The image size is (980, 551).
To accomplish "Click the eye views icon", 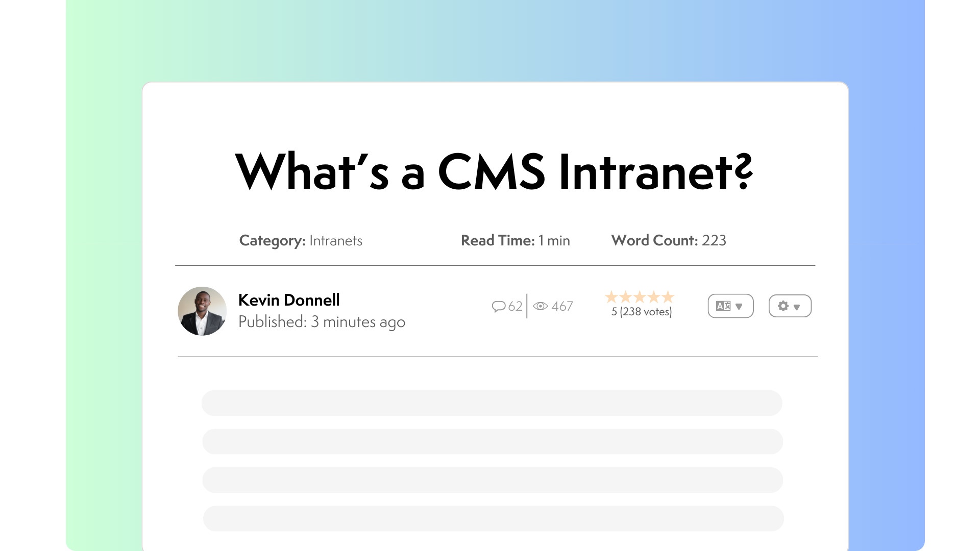I will (540, 306).
